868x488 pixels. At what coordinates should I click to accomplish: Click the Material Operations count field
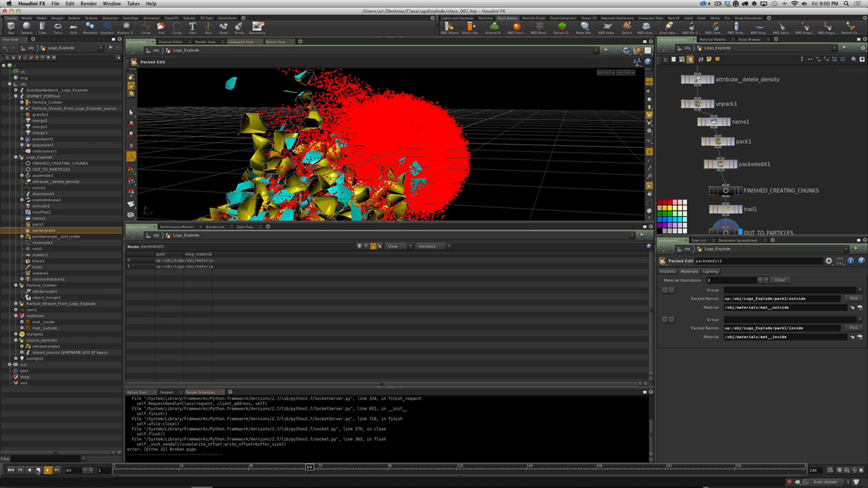pyautogui.click(x=731, y=280)
